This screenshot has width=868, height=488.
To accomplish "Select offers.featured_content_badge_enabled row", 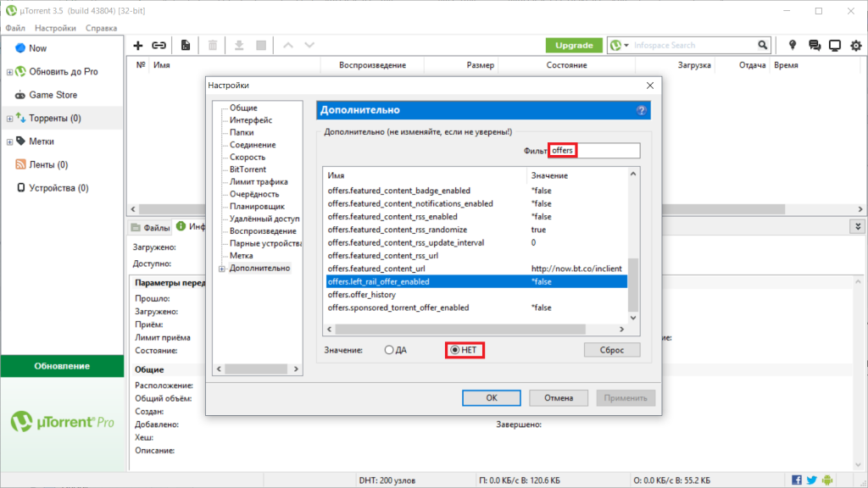I will [x=476, y=191].
